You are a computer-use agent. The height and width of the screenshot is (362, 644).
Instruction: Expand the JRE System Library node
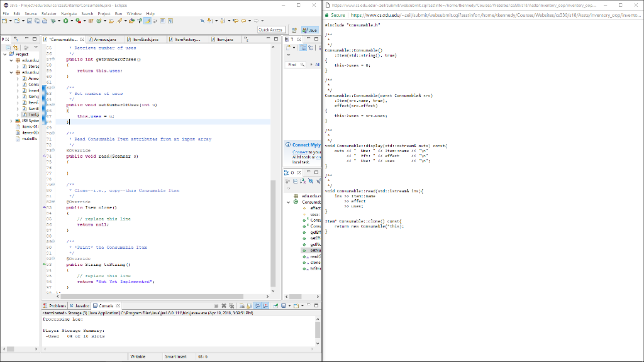click(11, 120)
